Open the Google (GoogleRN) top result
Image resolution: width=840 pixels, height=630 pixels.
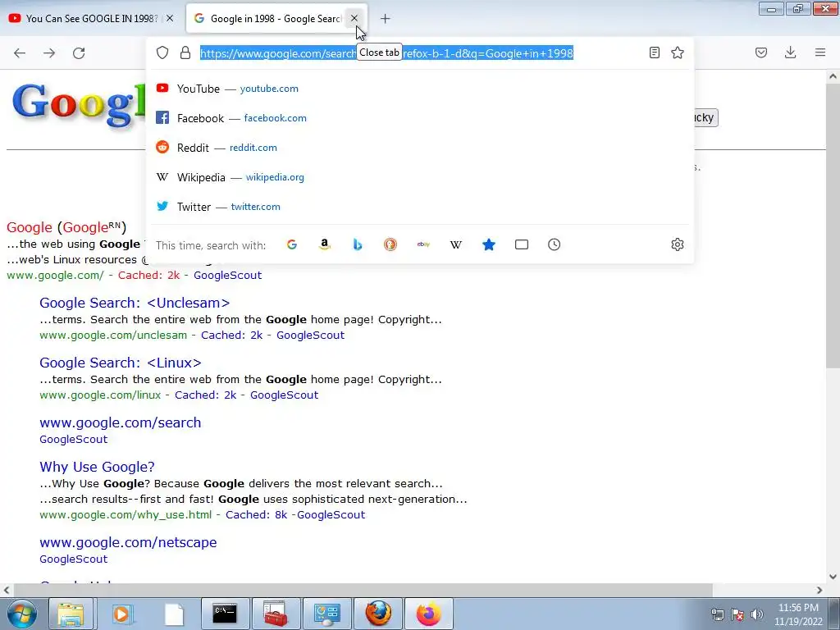[x=66, y=227]
